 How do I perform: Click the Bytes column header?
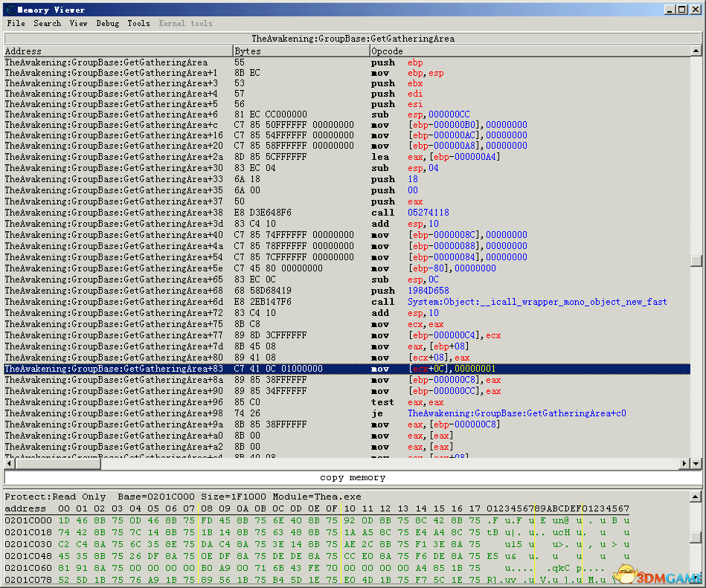tap(301, 51)
